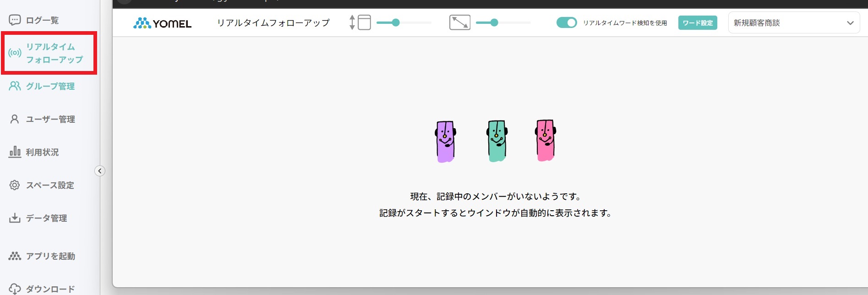Click the broadcast icon beside リアルタイムフォローアップ
868x295 pixels.
click(x=15, y=53)
